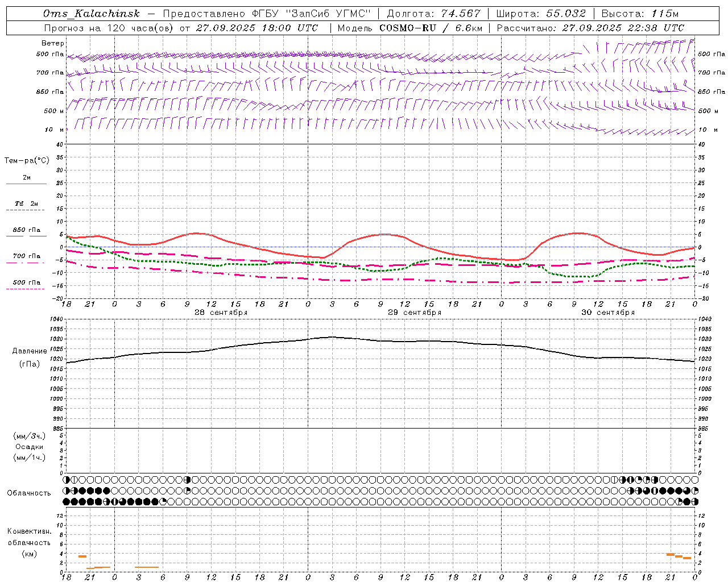728x582 pixels.
Task: Click the Td 2м dew point legend entry
Action: [27, 203]
